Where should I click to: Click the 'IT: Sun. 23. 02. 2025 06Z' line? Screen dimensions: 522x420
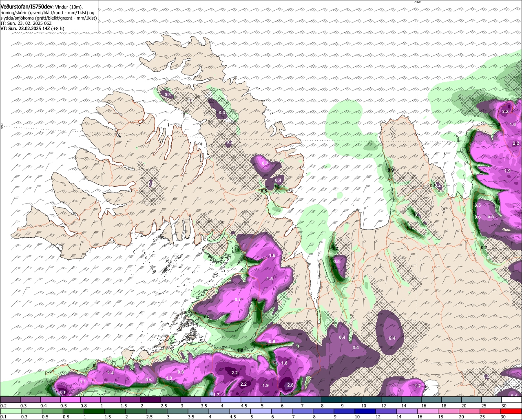[26, 23]
